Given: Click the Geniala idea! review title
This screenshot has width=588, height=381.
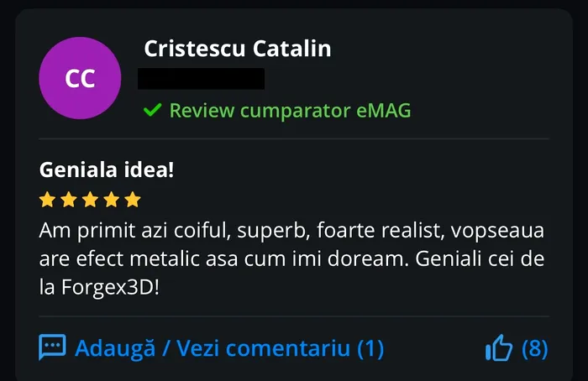Looking at the screenshot, I should coord(107,170).
